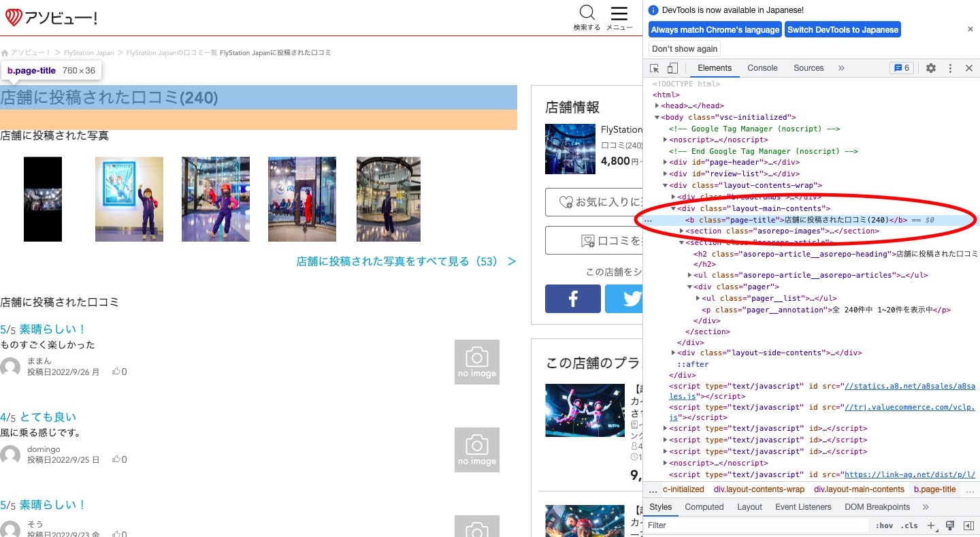The image size is (980, 537).
Task: Click the info icon in the language banner
Action: pyautogui.click(x=653, y=10)
